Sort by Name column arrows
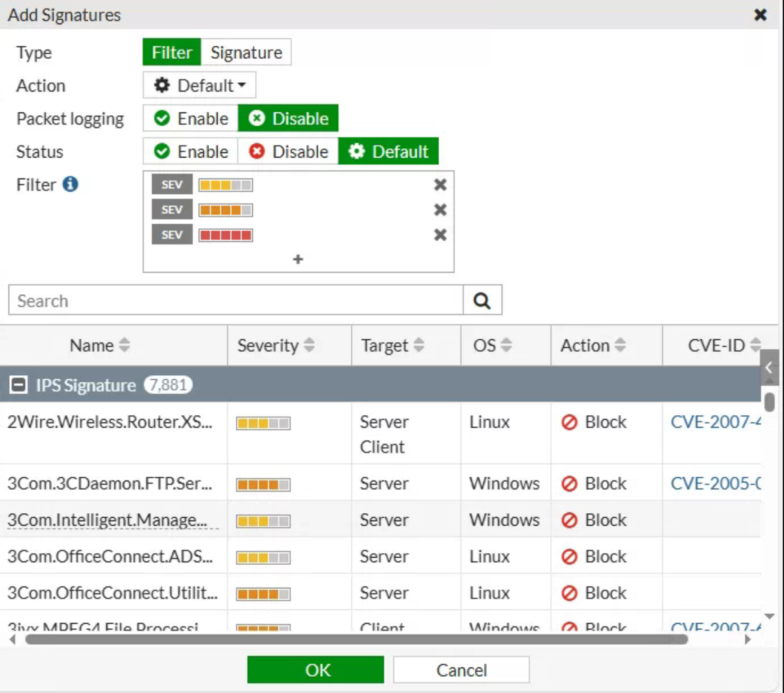This screenshot has height=693, width=784. tap(124, 345)
